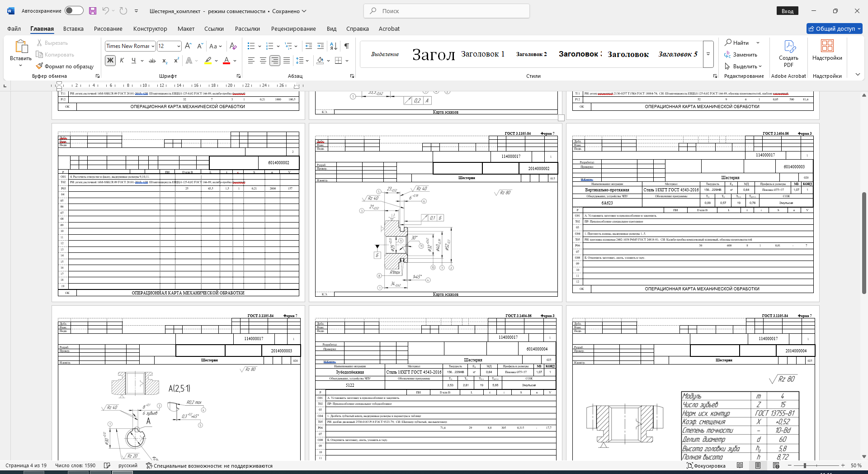Toggle the Автосохранение switch
The width and height of the screenshot is (868, 474).
[74, 10]
